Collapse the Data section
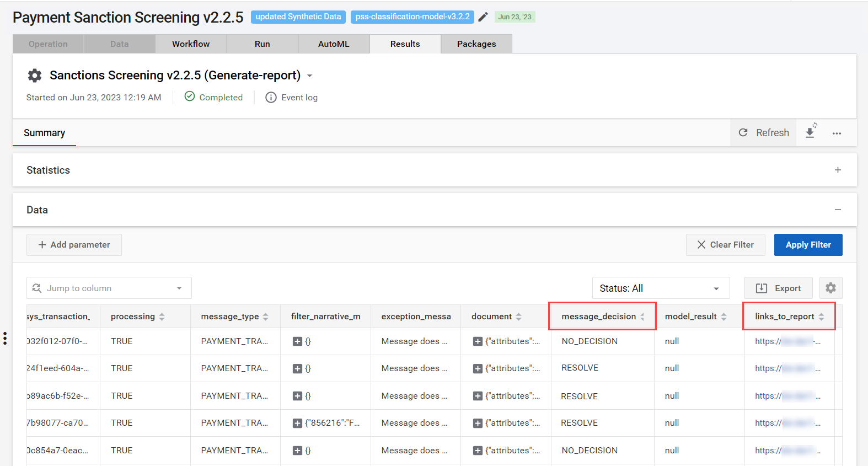868x466 pixels. pos(838,210)
